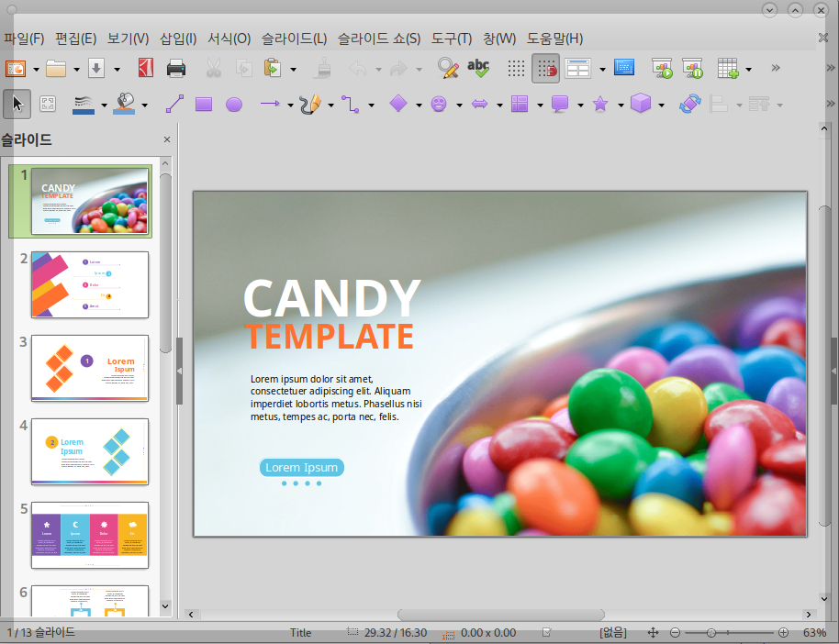The image size is (839, 644).
Task: Open the Master Slide view icon
Action: (x=624, y=67)
